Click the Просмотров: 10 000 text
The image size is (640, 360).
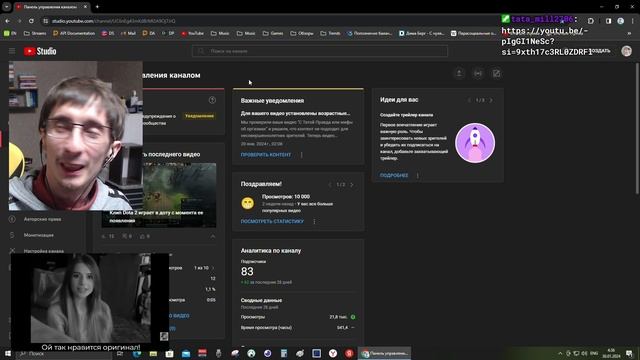pos(286,196)
